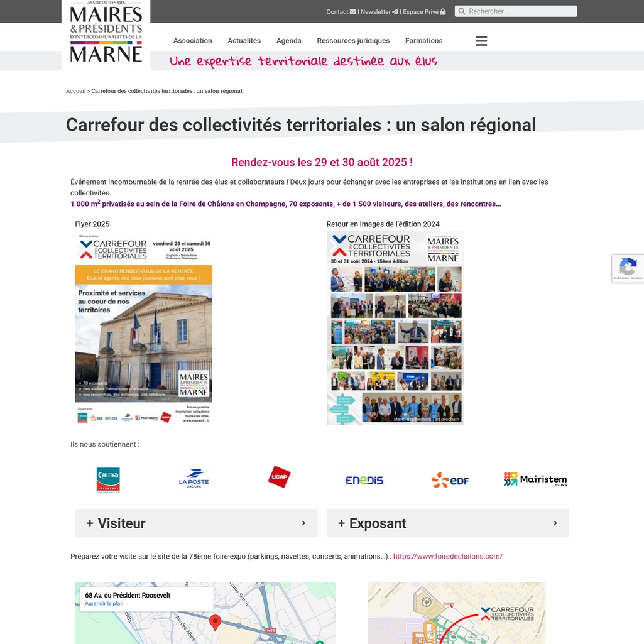Open the Ressources juridiques menu
The image size is (644, 644).
pyautogui.click(x=353, y=40)
